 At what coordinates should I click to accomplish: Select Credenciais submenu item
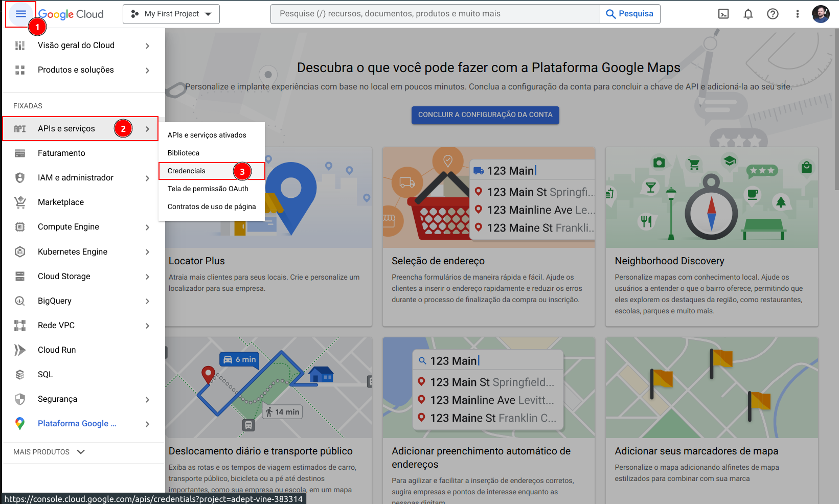(x=212, y=171)
